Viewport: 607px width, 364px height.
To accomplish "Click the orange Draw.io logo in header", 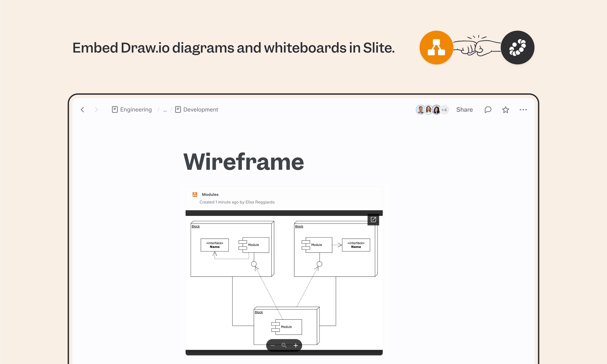I will (x=436, y=47).
